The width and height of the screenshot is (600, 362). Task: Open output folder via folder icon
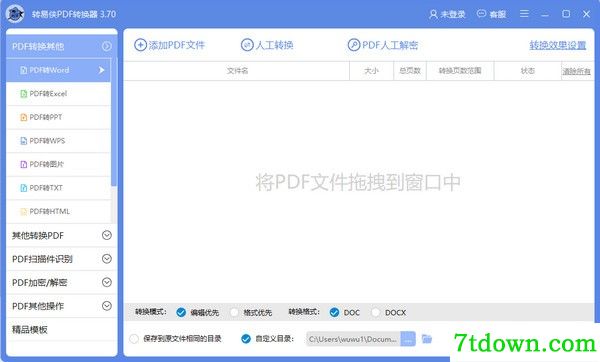[x=427, y=339]
